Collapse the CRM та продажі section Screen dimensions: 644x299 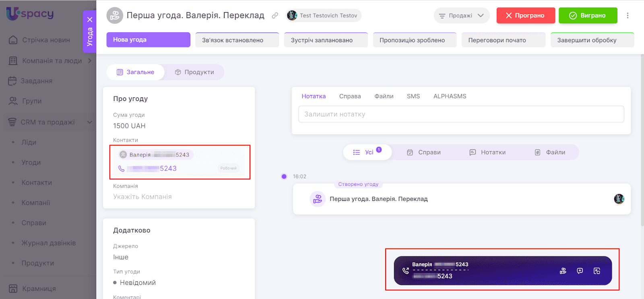point(90,122)
